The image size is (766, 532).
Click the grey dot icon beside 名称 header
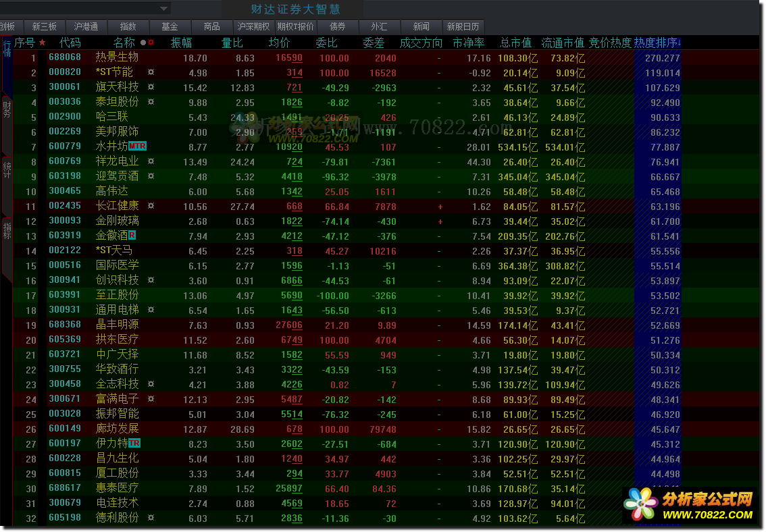(143, 43)
